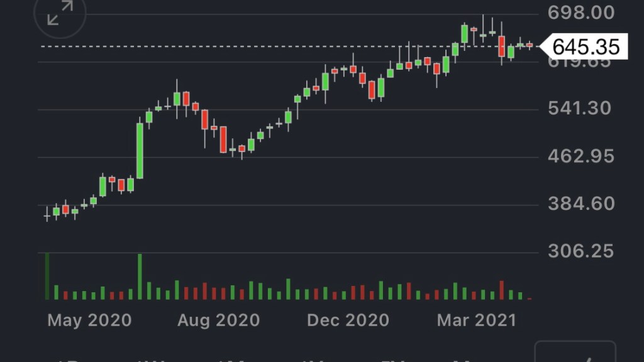Click the partially visible bottom-right corner button
The image size is (644, 362).
point(575,353)
